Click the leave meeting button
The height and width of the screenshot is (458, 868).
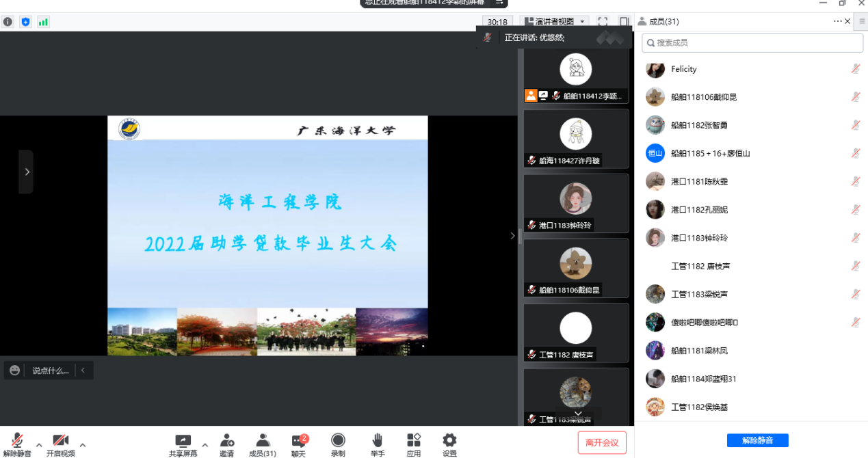pos(601,442)
